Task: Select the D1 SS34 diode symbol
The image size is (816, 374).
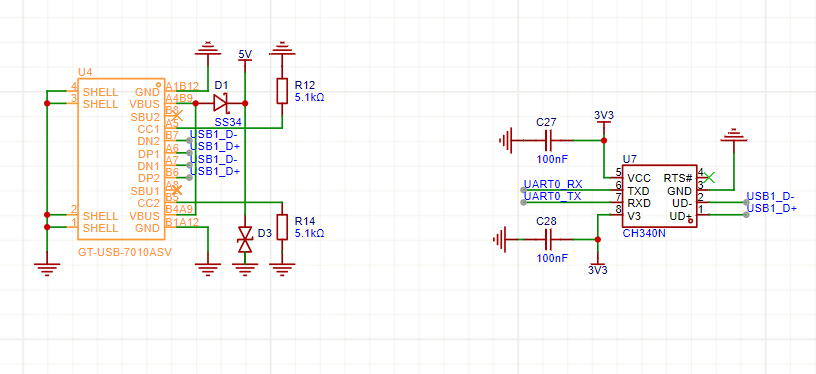Action: (221, 103)
